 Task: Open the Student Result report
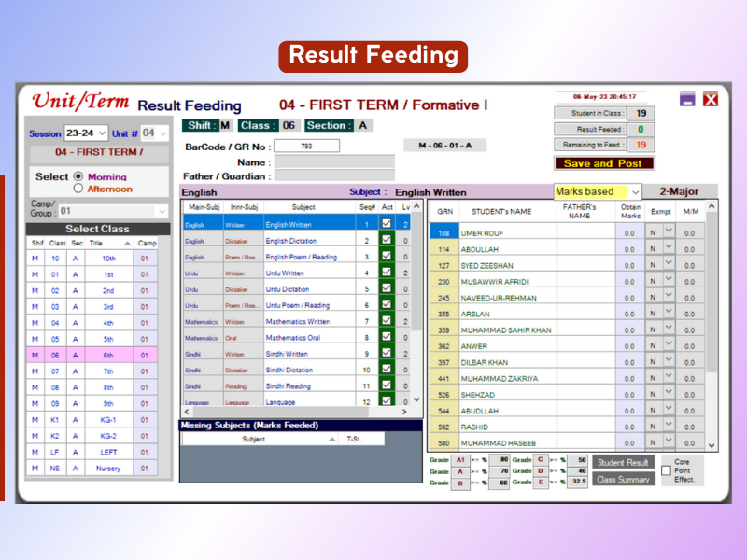tap(623, 462)
